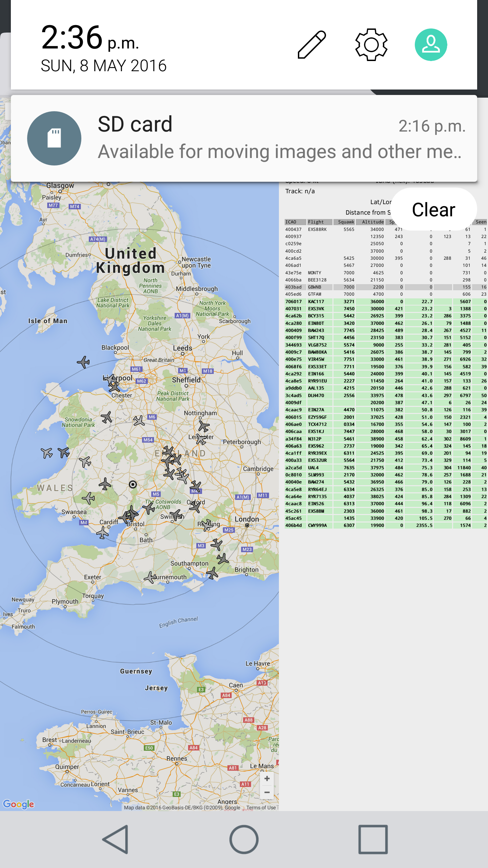Tap the pencil edit icon
The image size is (488, 868).
[312, 45]
